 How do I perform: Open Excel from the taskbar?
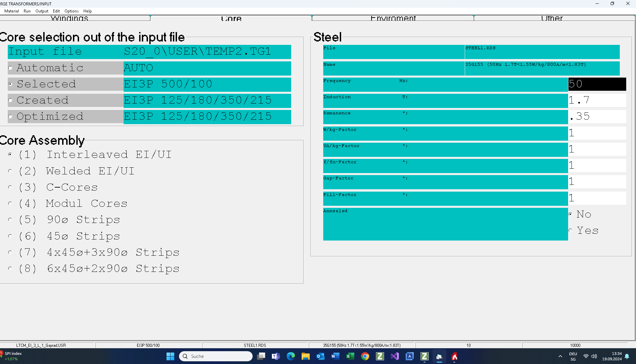pos(350,356)
